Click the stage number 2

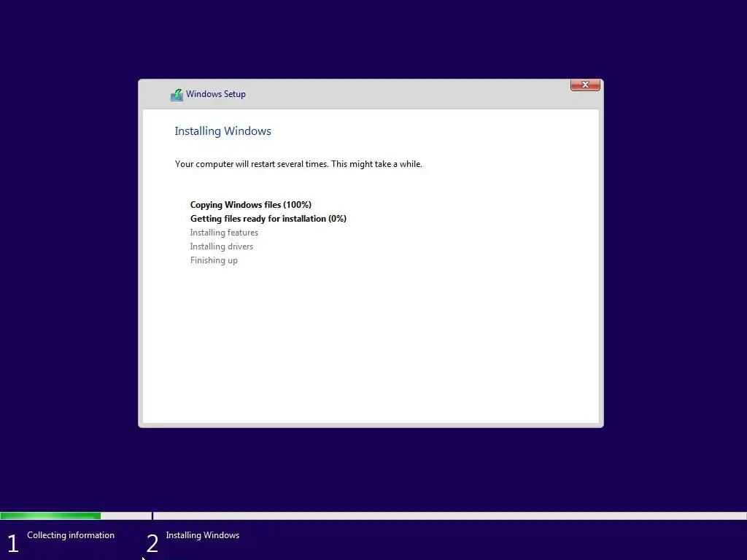click(x=152, y=544)
